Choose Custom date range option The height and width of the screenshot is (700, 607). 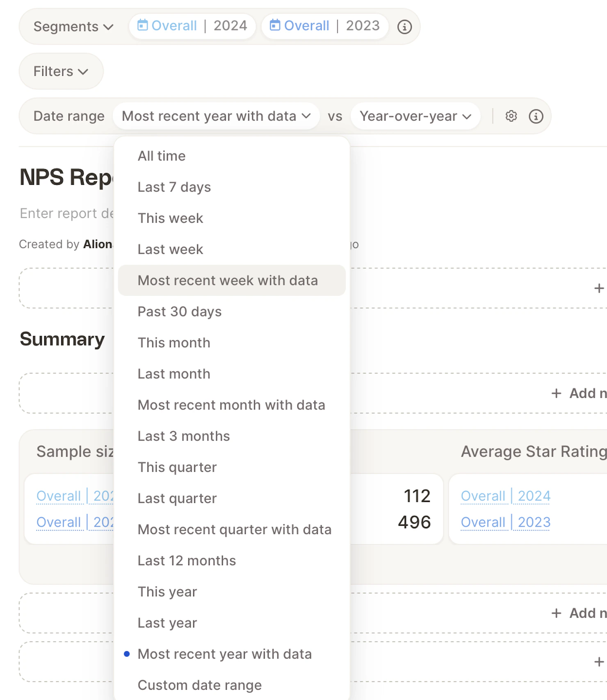(x=232, y=686)
